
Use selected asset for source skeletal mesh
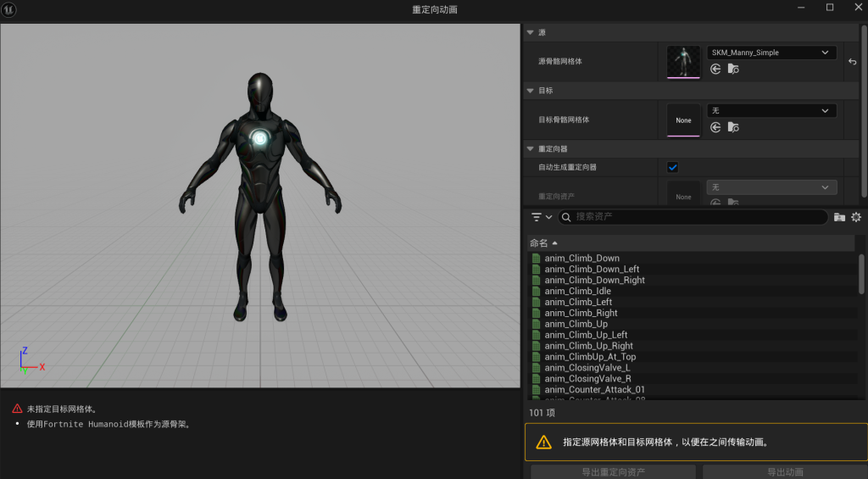coord(715,69)
